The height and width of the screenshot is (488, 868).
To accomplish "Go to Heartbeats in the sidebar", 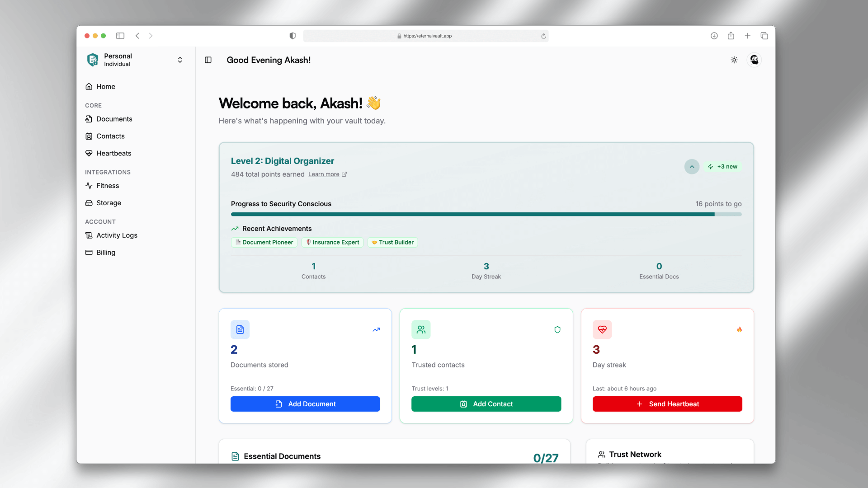I will 113,153.
